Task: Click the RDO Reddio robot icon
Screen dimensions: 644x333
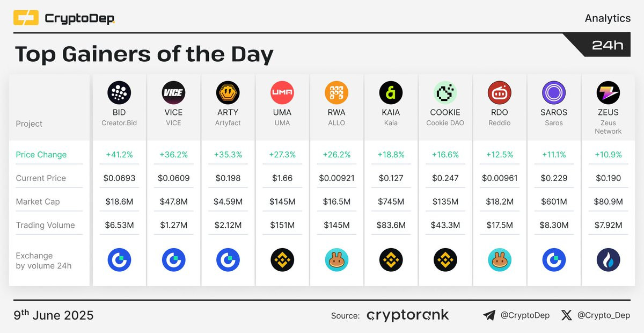Action: tap(500, 93)
